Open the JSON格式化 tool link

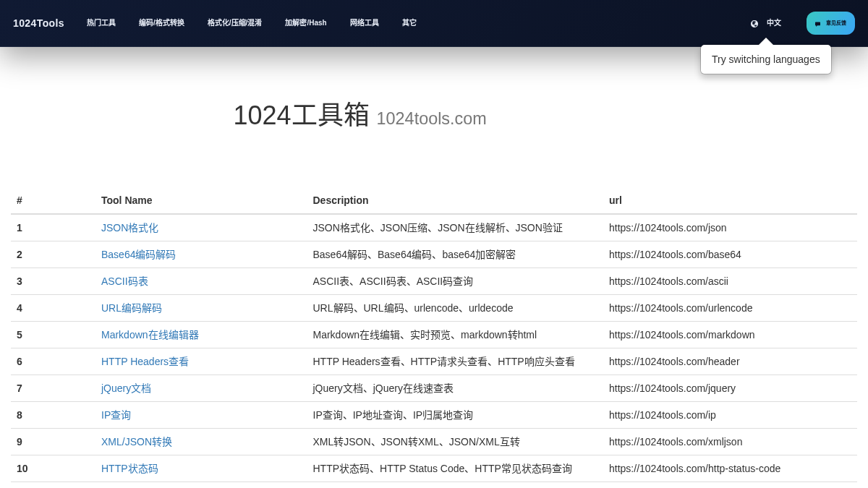(129, 228)
